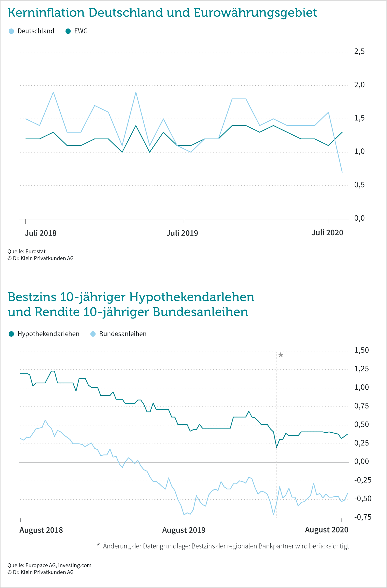Viewport: 387px width, 588px height.
Task: Click the Hypothekendarlehen legend dot
Action: tap(11, 334)
